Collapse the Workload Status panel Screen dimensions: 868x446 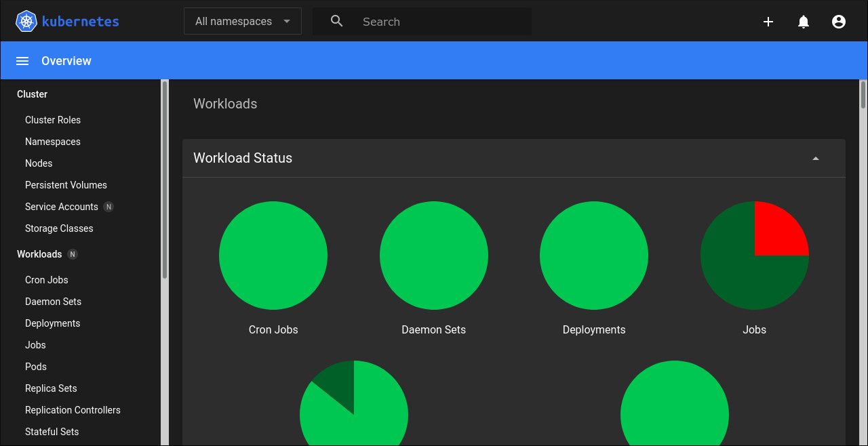(x=815, y=157)
